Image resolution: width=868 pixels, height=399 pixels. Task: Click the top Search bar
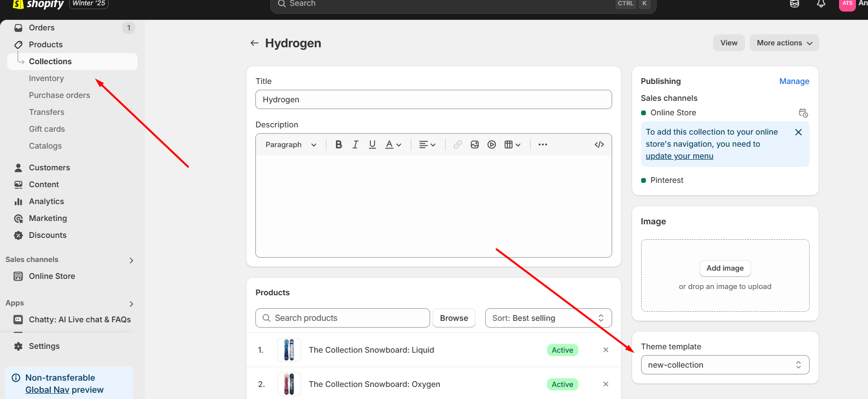click(463, 5)
